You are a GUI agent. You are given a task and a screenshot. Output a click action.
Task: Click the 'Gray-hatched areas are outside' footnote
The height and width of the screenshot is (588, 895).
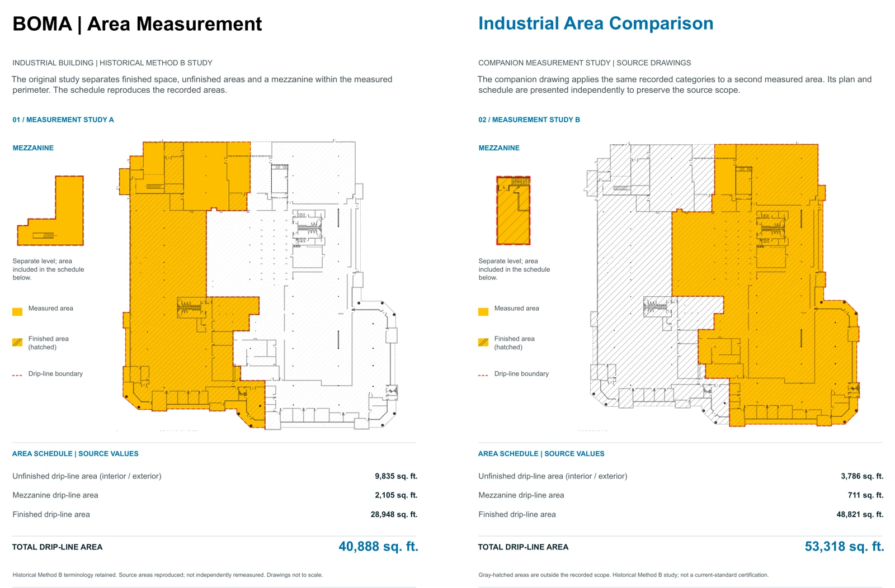[x=623, y=575]
